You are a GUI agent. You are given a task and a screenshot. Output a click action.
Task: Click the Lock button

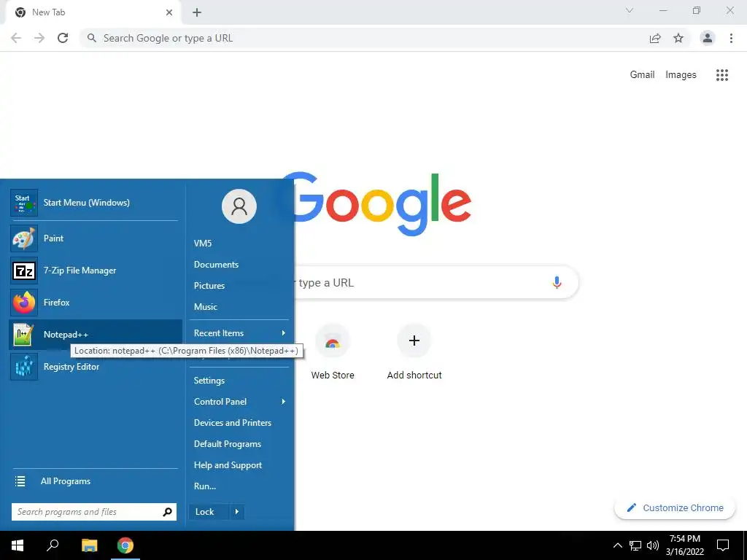coord(209,512)
